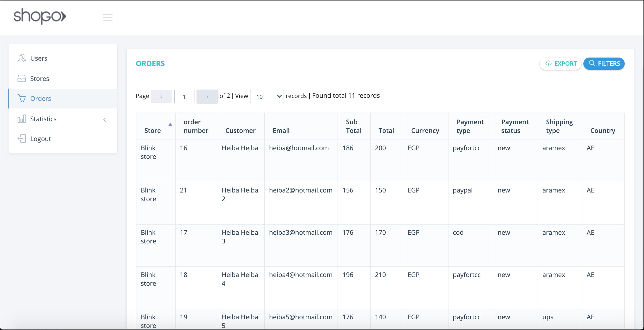Sort by the Country column header
Image resolution: width=644 pixels, height=330 pixels.
pyautogui.click(x=603, y=126)
